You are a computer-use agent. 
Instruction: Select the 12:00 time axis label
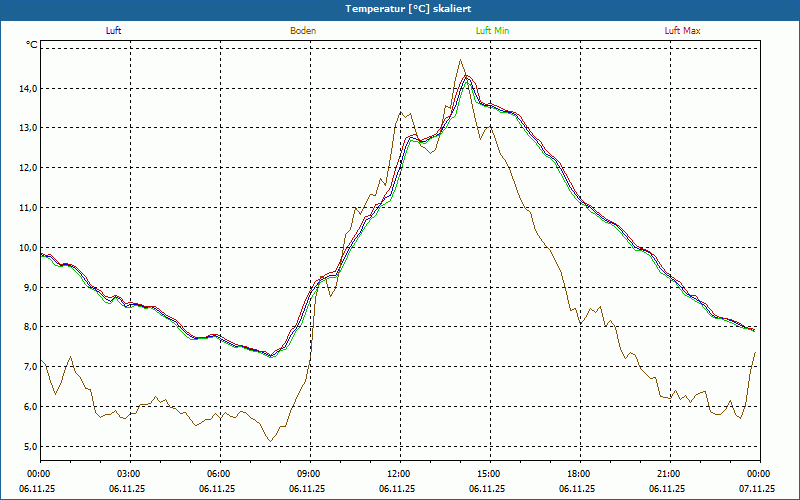(398, 474)
